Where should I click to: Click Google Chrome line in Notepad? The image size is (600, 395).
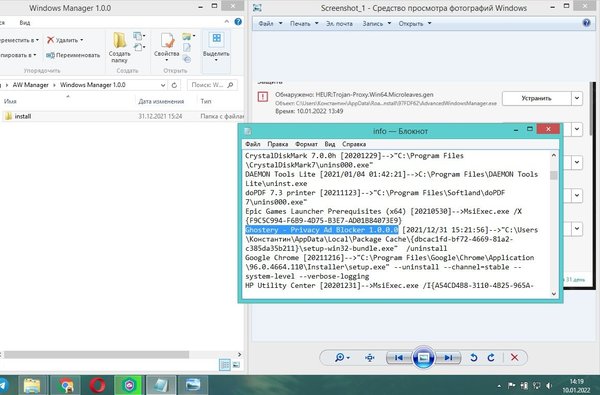point(390,258)
